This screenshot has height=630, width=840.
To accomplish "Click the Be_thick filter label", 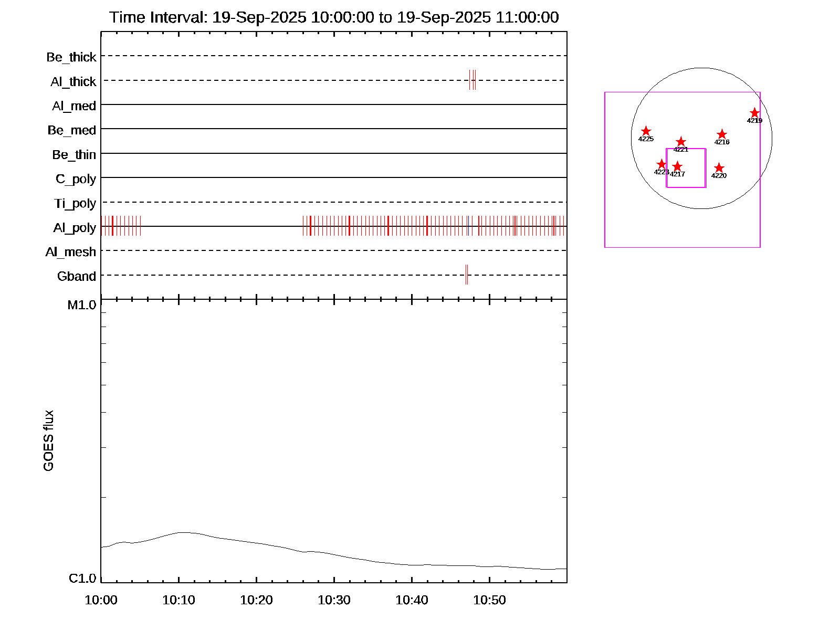I will (x=71, y=57).
